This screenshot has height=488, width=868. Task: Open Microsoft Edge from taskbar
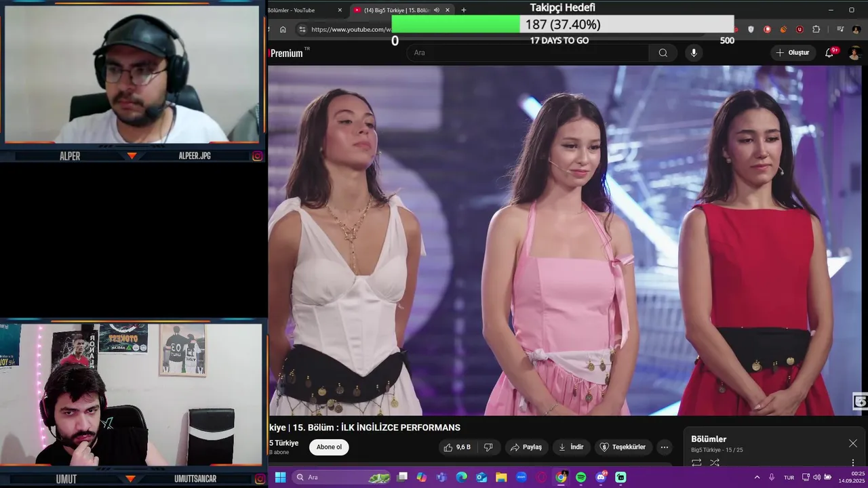[x=462, y=477]
